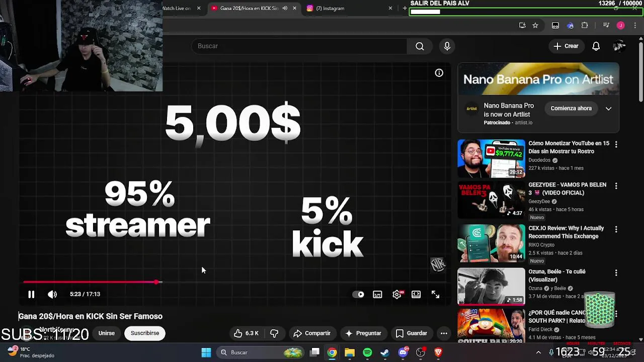Screen dimensions: 644x362
Task: Bookmark this page with star icon
Action: click(x=535, y=26)
